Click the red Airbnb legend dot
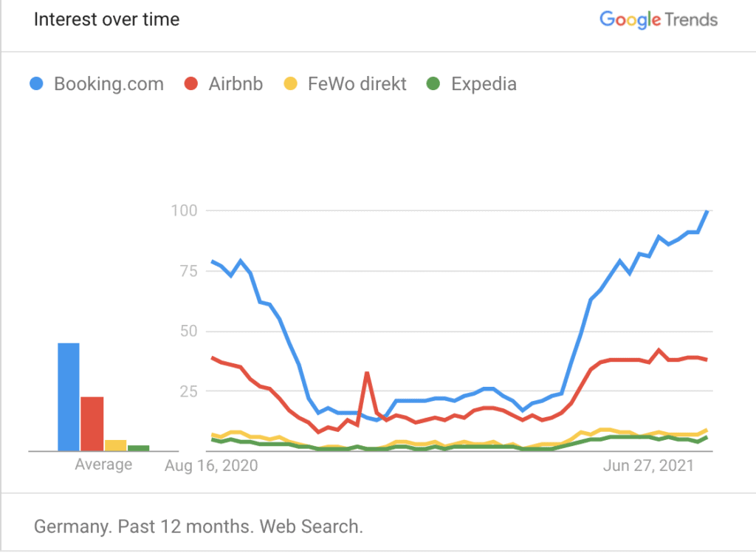This screenshot has height=553, width=756. coord(191,83)
